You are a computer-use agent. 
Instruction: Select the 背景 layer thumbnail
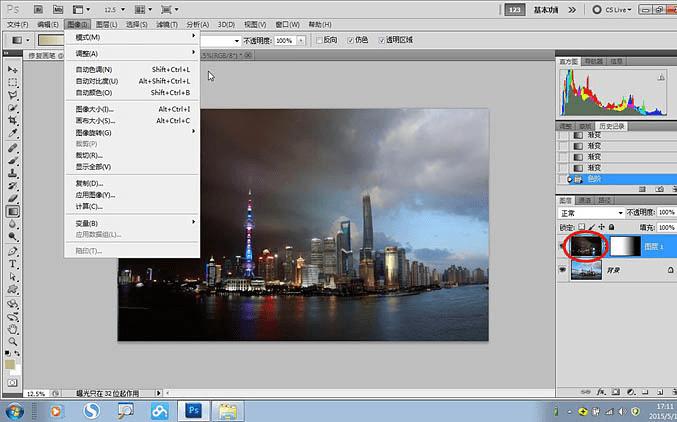click(x=586, y=270)
